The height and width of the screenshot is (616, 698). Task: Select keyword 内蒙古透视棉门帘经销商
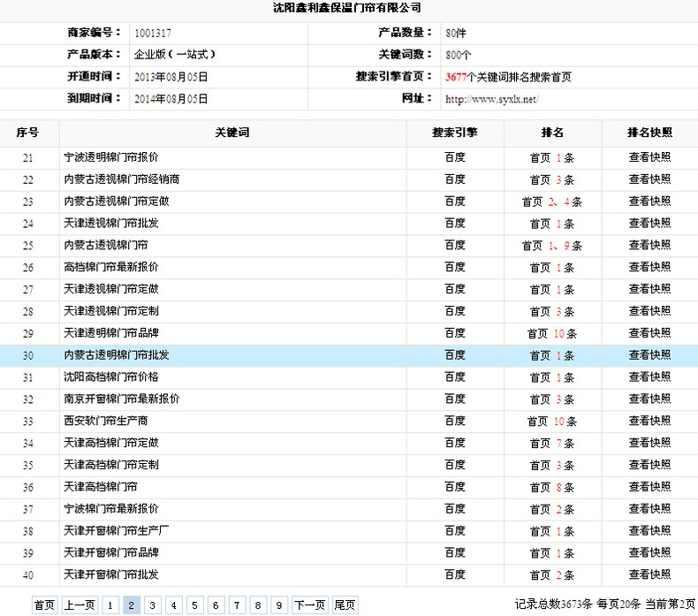[x=122, y=179]
